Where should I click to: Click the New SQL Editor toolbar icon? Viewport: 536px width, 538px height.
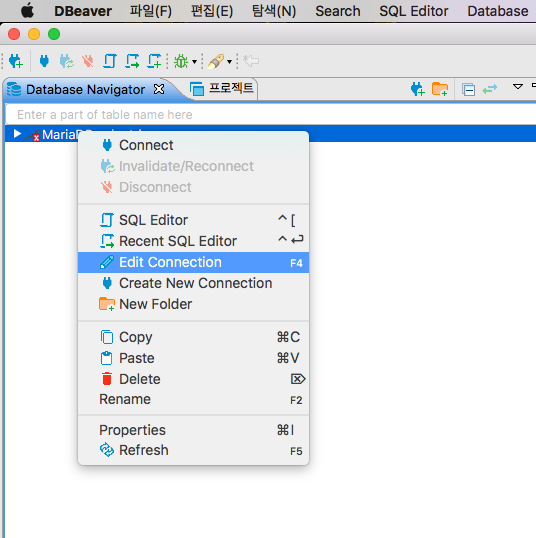tap(154, 61)
